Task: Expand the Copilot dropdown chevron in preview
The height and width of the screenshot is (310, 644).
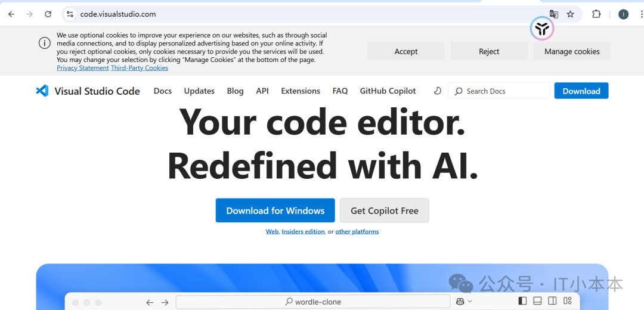Action: tap(470, 302)
